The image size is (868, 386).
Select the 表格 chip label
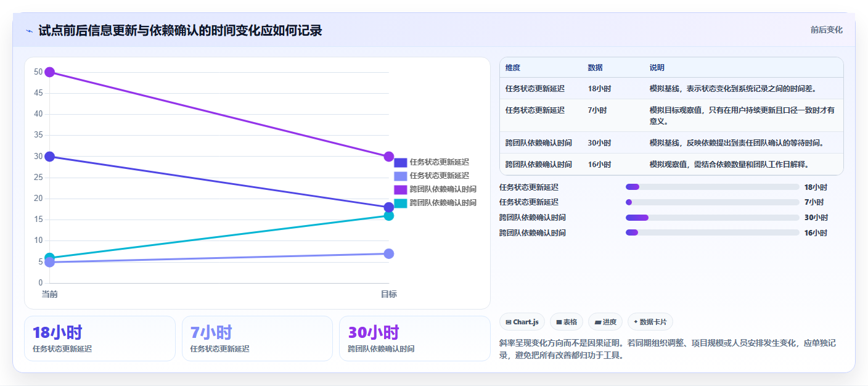coord(570,322)
